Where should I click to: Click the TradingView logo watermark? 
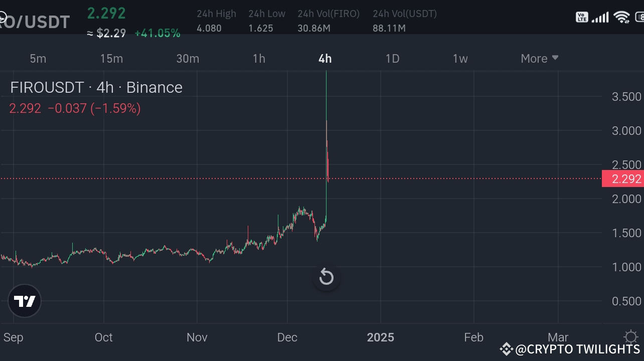click(x=25, y=301)
